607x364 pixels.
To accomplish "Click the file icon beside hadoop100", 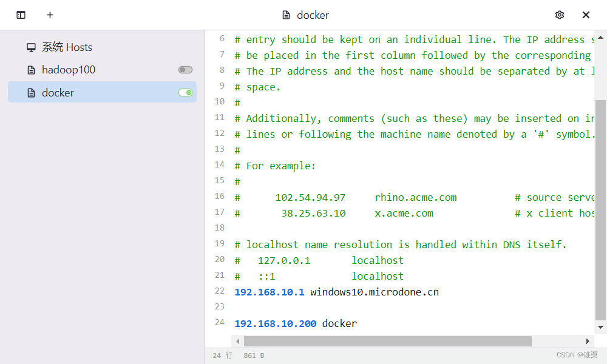I will tap(32, 70).
